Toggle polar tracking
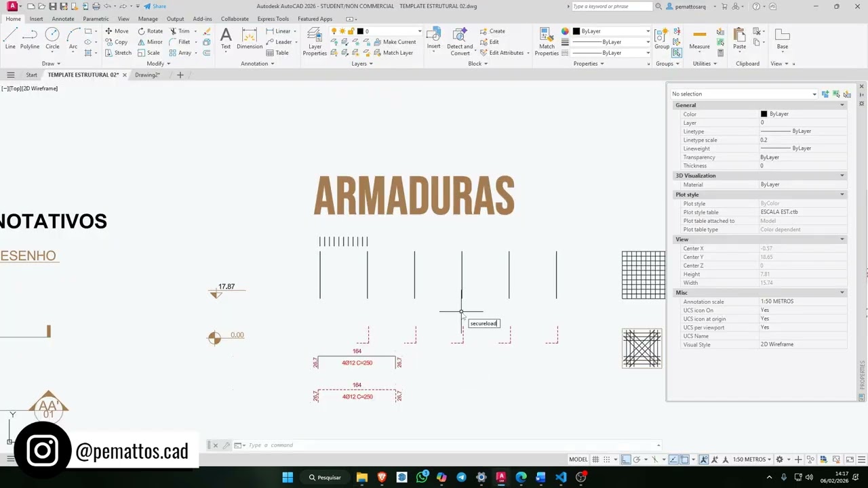The height and width of the screenshot is (488, 868). click(x=637, y=460)
